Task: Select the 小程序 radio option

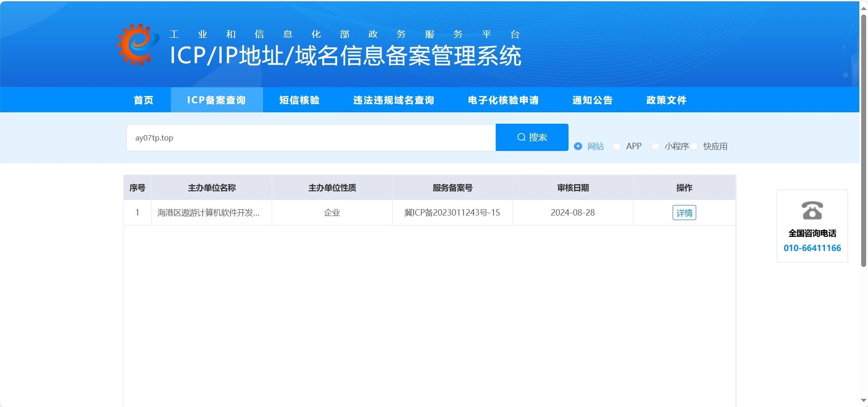Action: coord(655,146)
